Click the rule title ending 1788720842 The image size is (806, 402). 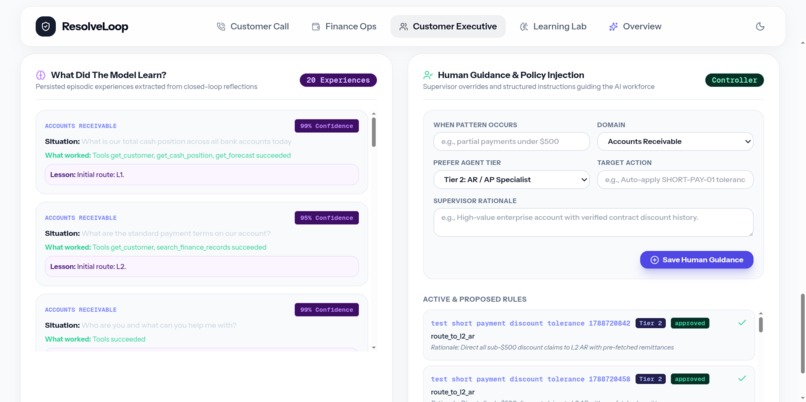click(x=530, y=323)
